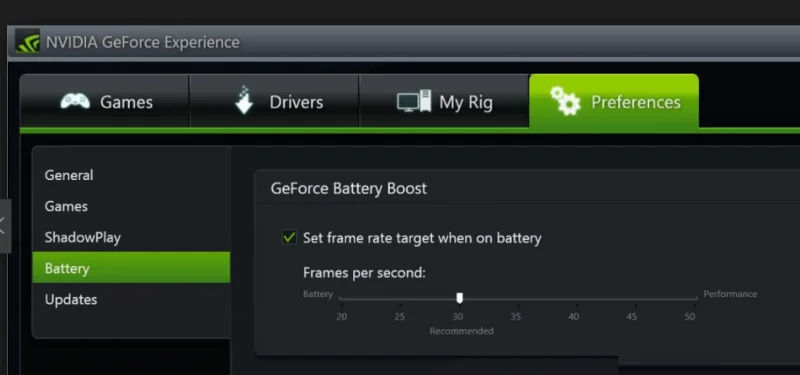This screenshot has width=800, height=375.
Task: Click the download arrow icon on Drivers tab
Action: click(244, 100)
